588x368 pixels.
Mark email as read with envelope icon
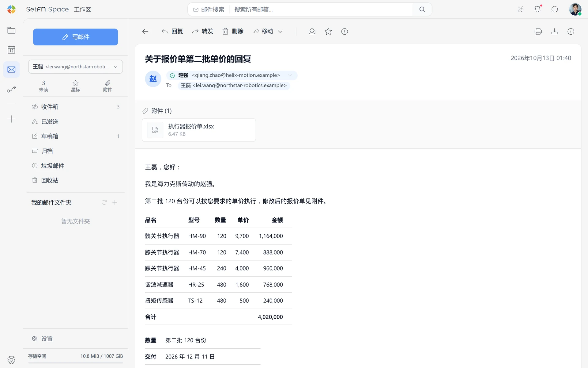point(312,31)
